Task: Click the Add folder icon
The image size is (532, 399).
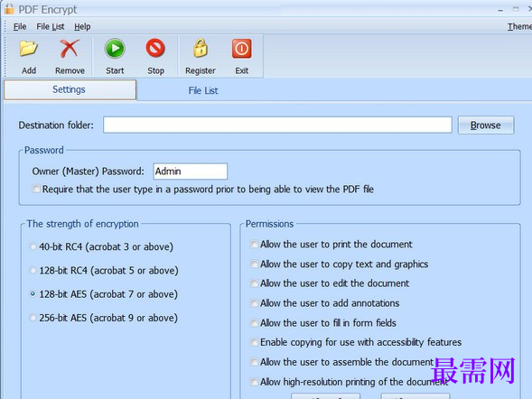Action: coord(29,49)
